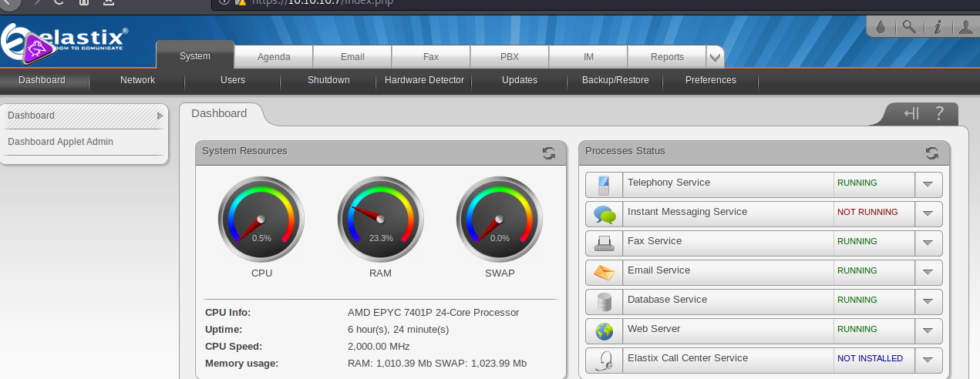Open the Network submenu
Image resolution: width=980 pixels, height=379 pixels.
[x=138, y=80]
